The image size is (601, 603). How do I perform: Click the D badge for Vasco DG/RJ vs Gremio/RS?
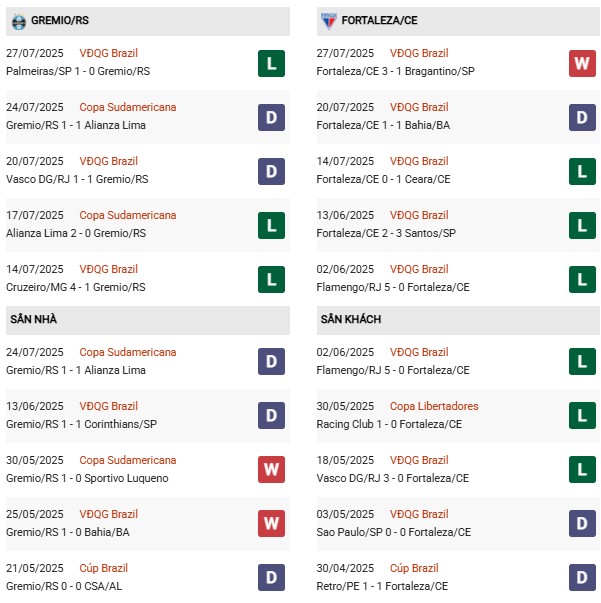[x=271, y=171]
